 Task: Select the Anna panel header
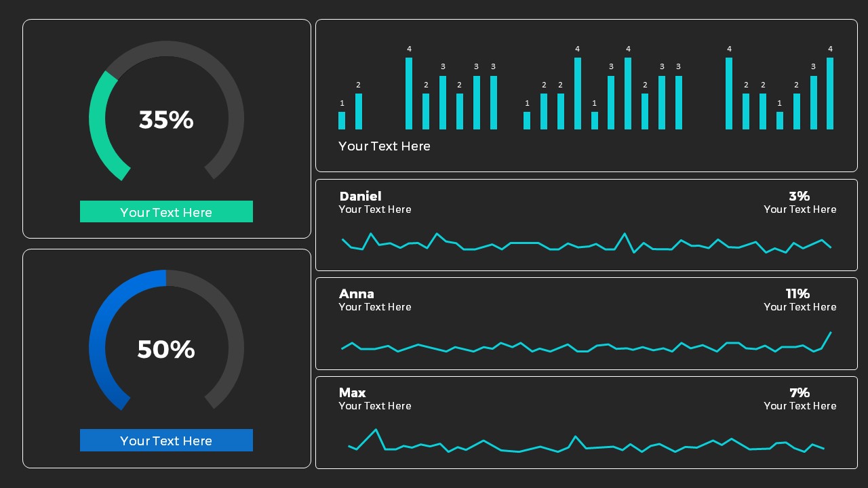[357, 294]
